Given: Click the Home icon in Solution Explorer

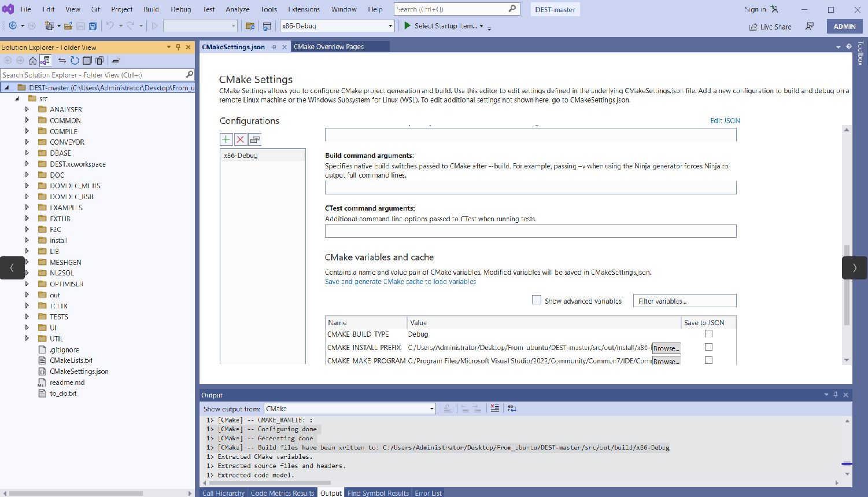Looking at the screenshot, I should (33, 61).
